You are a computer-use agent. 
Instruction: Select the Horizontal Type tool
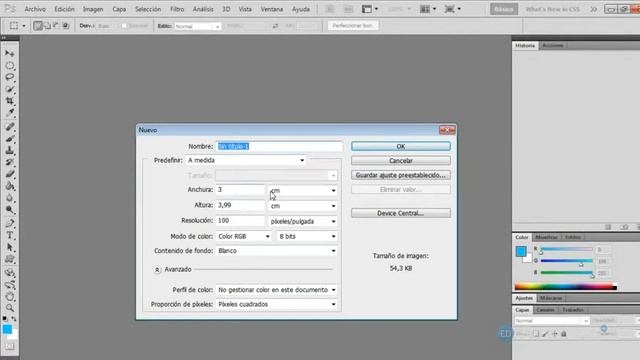pyautogui.click(x=10, y=236)
